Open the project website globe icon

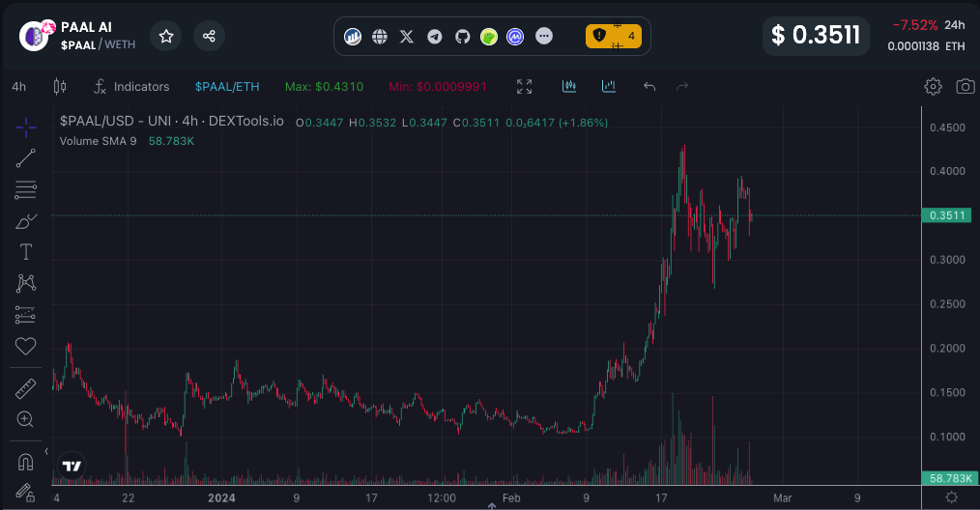pyautogui.click(x=380, y=37)
